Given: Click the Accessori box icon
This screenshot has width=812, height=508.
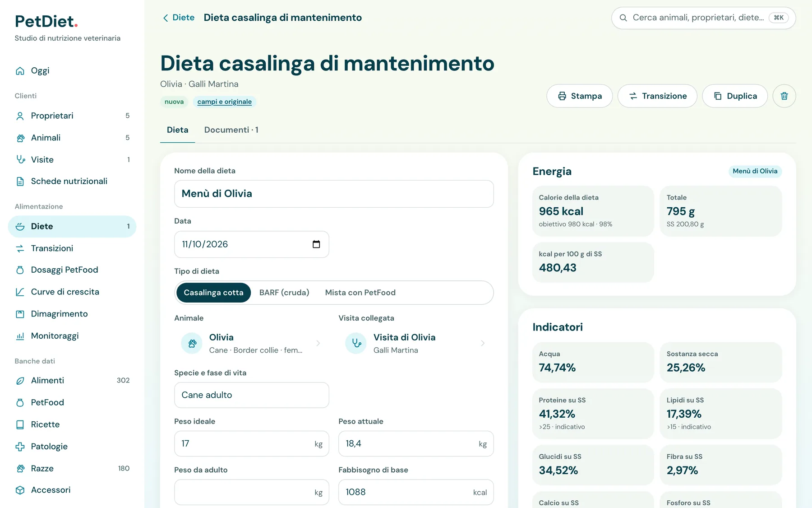Looking at the screenshot, I should pos(20,490).
